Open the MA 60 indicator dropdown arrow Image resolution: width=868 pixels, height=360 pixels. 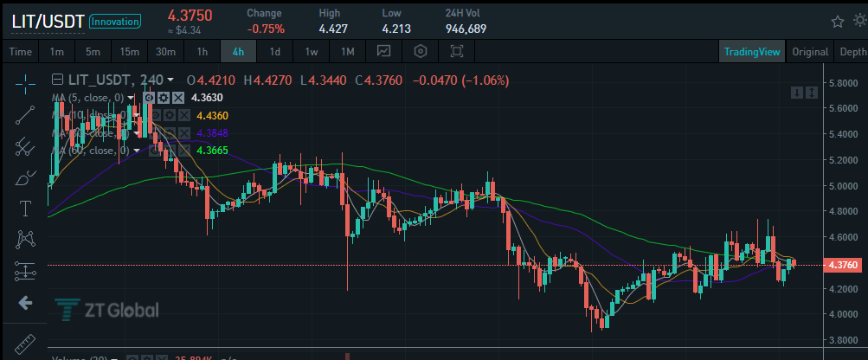pyautogui.click(x=137, y=151)
